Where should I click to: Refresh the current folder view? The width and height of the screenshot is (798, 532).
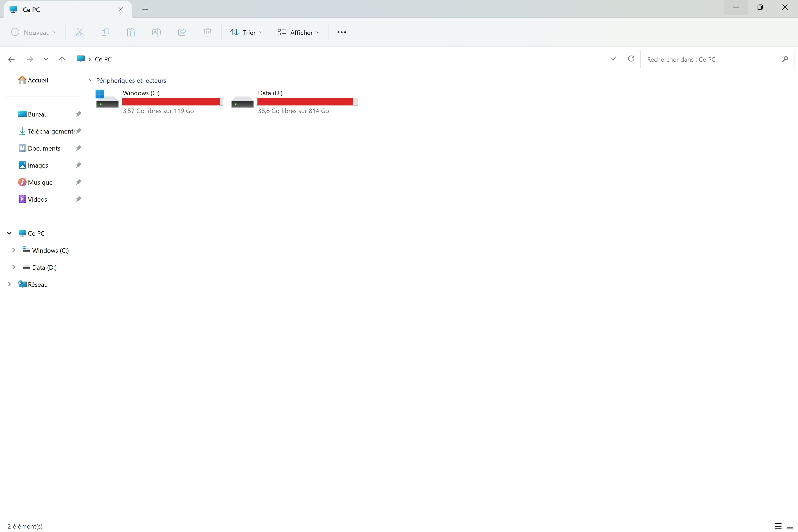[x=631, y=59]
